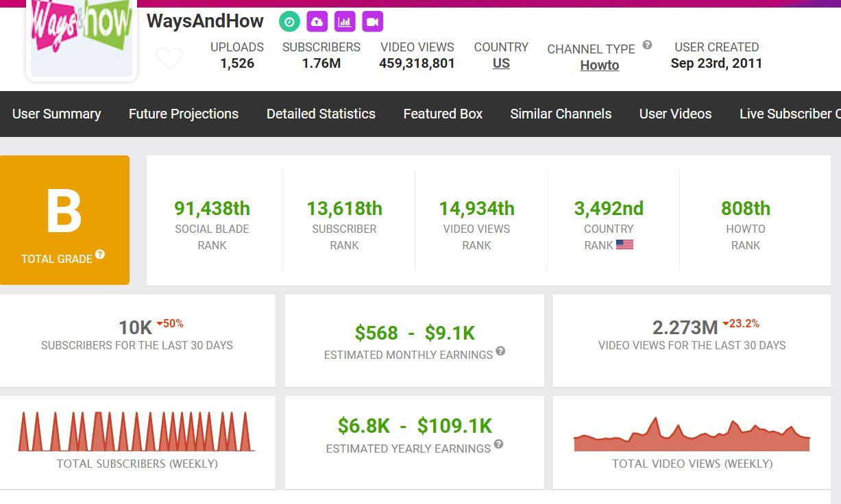Image resolution: width=841 pixels, height=504 pixels.
Task: Click help icon next to Estimated Yearly Earnings
Action: pos(498,444)
